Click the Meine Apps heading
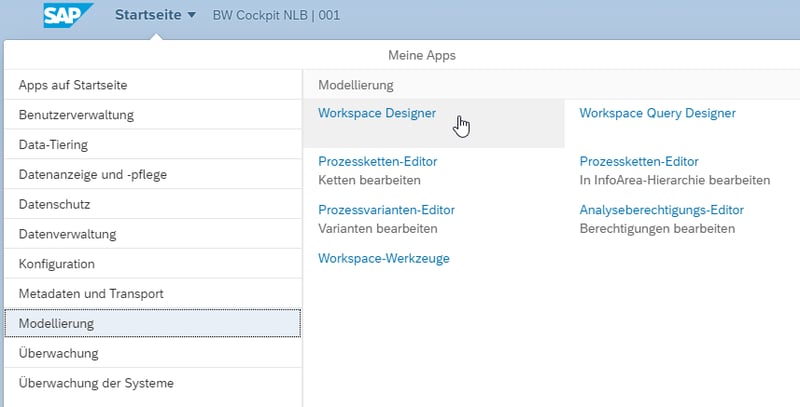This screenshot has width=800, height=407. pos(422,55)
